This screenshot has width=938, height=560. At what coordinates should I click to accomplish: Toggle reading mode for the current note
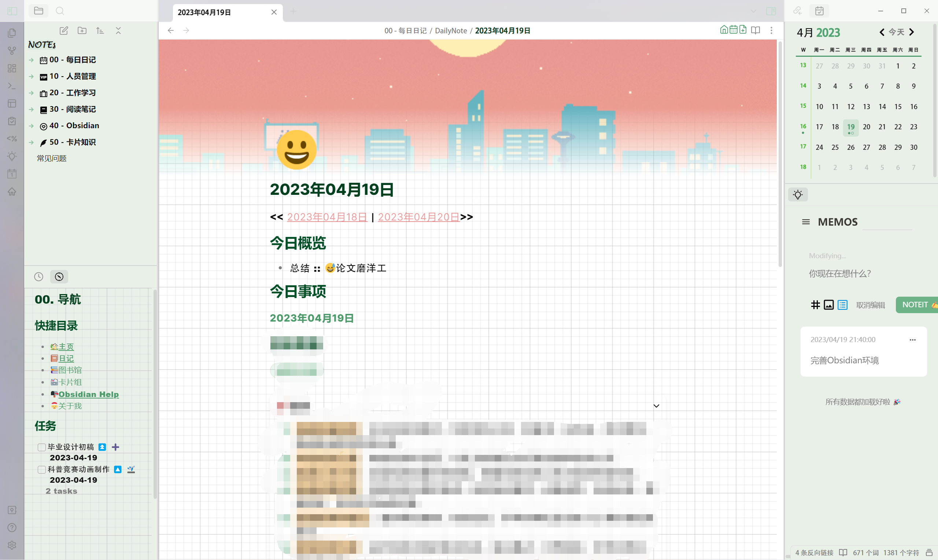coord(756,30)
